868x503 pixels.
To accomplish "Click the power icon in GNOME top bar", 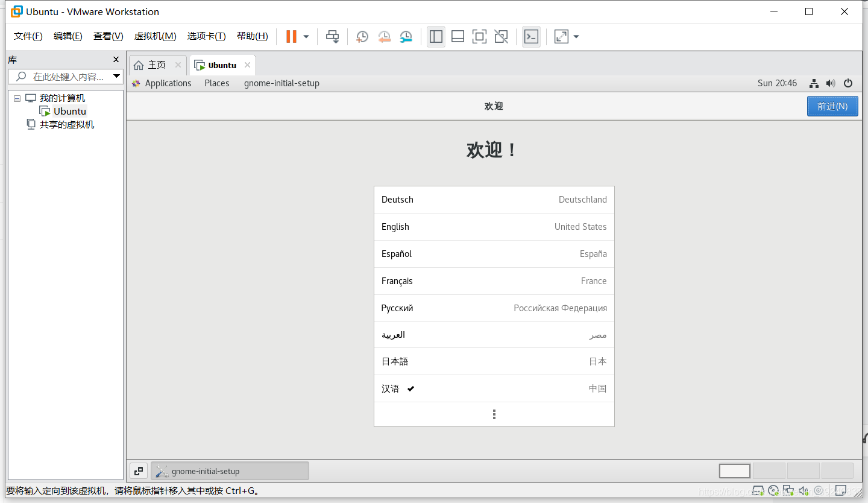I will 848,83.
